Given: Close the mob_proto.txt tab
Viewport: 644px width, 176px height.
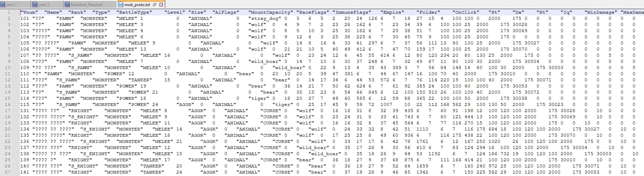Looking at the screenshot, I should (x=161, y=5).
